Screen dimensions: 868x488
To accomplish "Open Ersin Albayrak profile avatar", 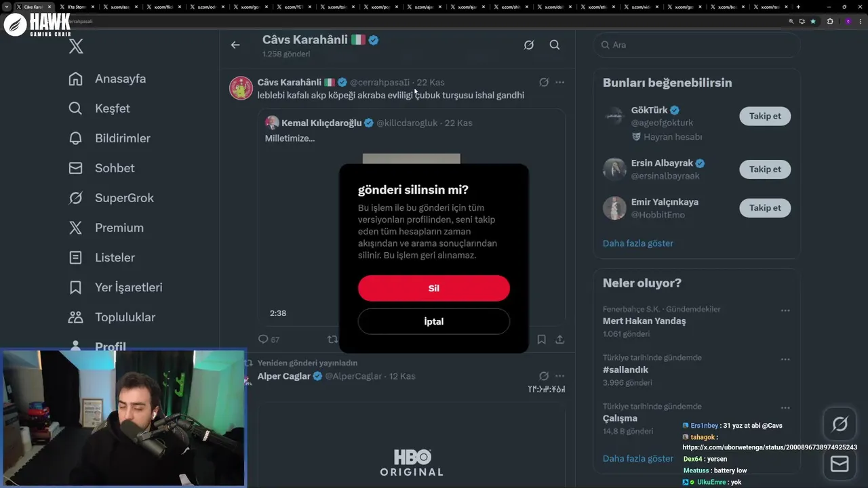I will 614,169.
